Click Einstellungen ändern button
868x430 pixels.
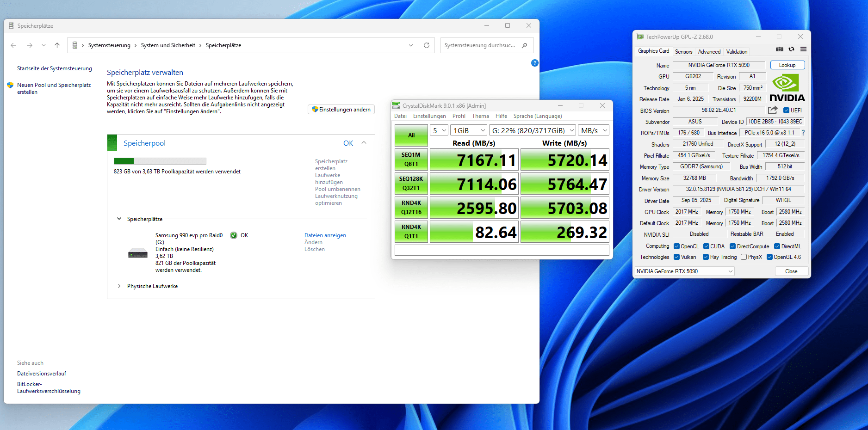pos(341,110)
